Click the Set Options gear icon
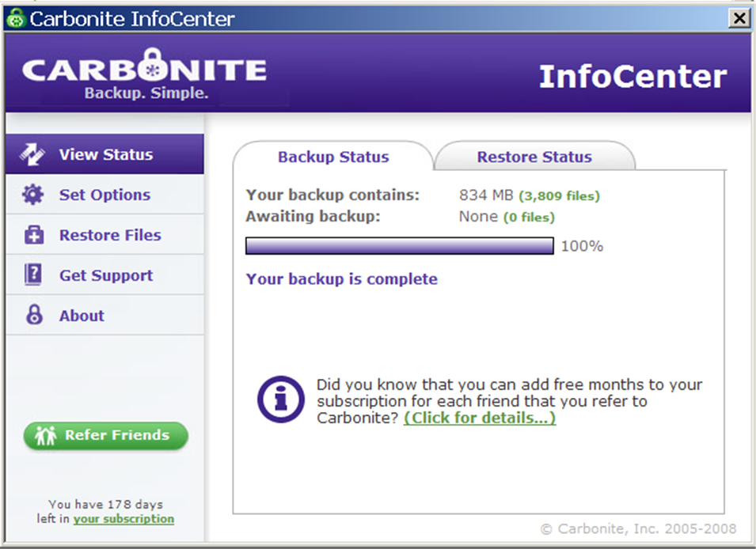The width and height of the screenshot is (756, 549). tap(32, 195)
